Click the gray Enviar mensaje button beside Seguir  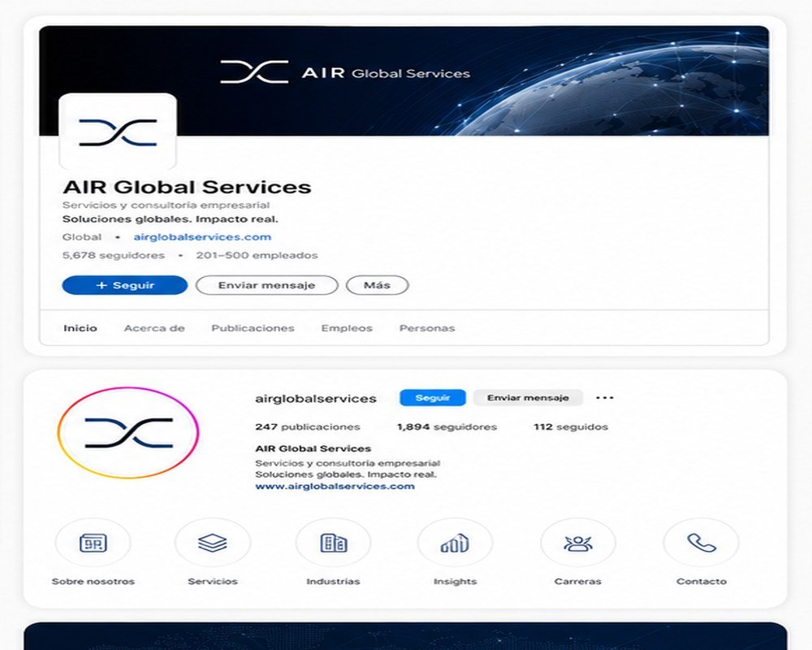coord(528,398)
